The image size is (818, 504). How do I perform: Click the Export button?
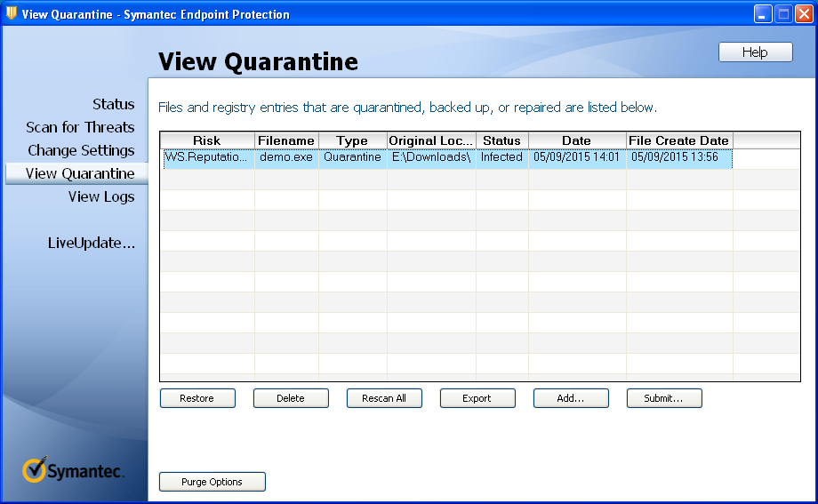point(477,398)
